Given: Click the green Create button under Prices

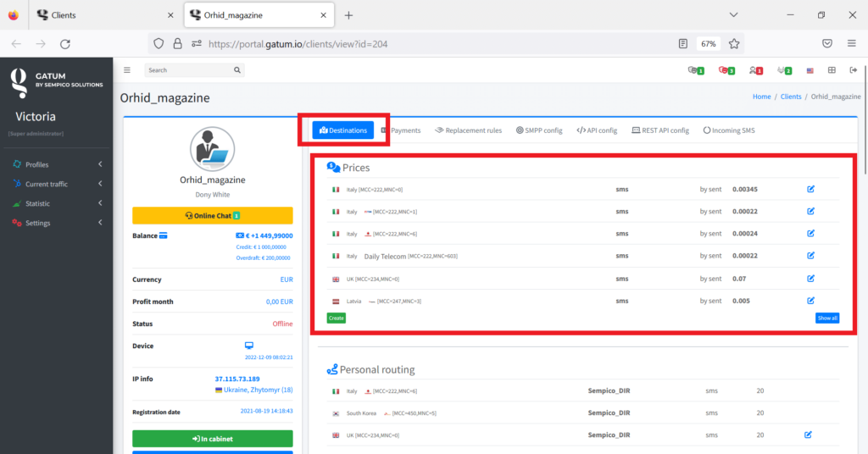Looking at the screenshot, I should (x=336, y=318).
